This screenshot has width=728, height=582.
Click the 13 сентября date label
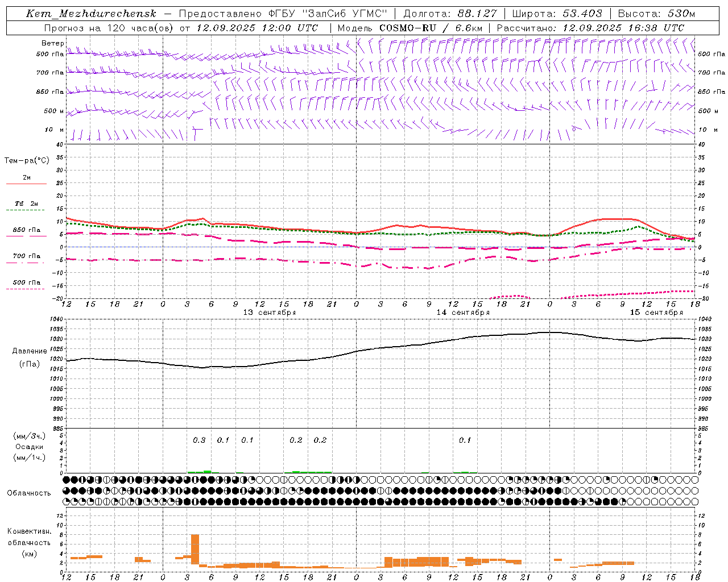coord(270,313)
